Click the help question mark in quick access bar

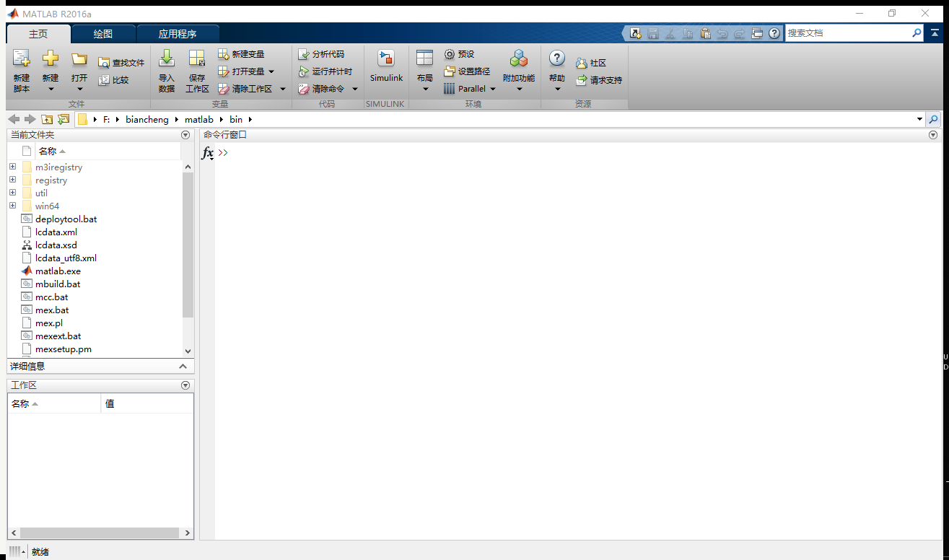tap(774, 33)
